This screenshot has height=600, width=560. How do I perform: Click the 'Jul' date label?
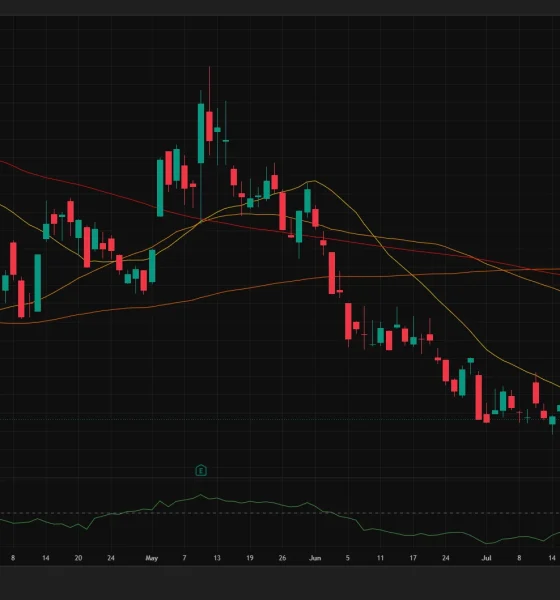coord(486,558)
